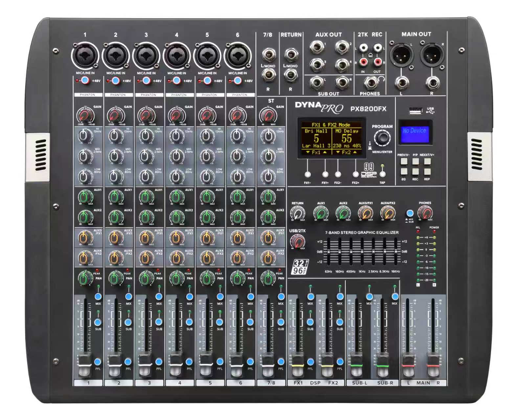Click the 1KHz graphic equalizer slider
This screenshot has width=517, height=420.
point(362,252)
